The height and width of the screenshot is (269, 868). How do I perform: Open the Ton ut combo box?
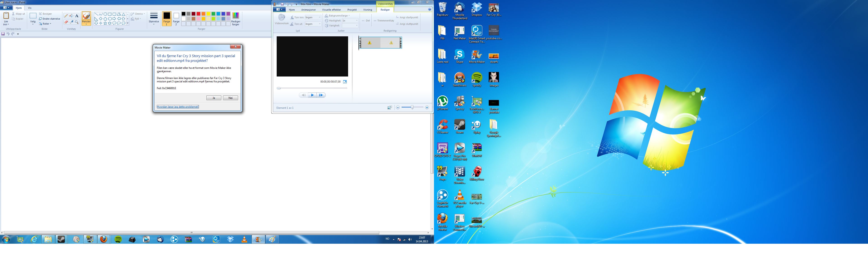tap(313, 24)
